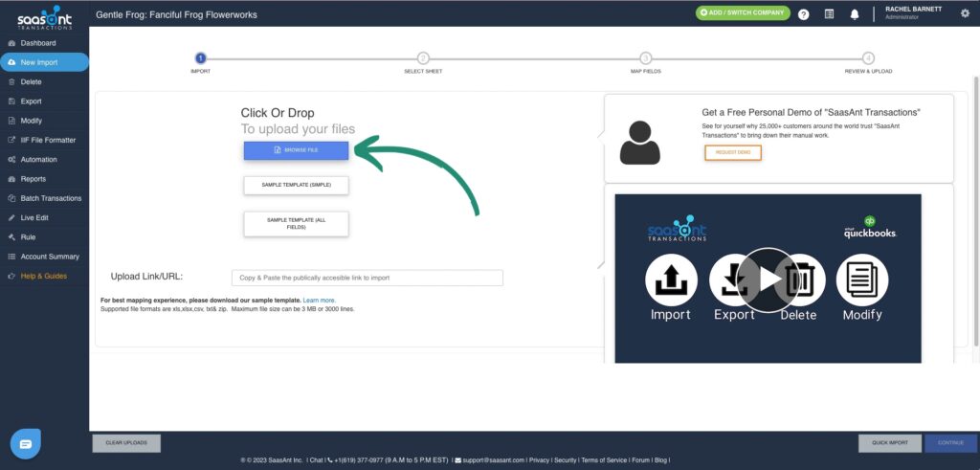Go to Export in the sidebar
Viewport: 980px width, 470px height.
coord(31,101)
